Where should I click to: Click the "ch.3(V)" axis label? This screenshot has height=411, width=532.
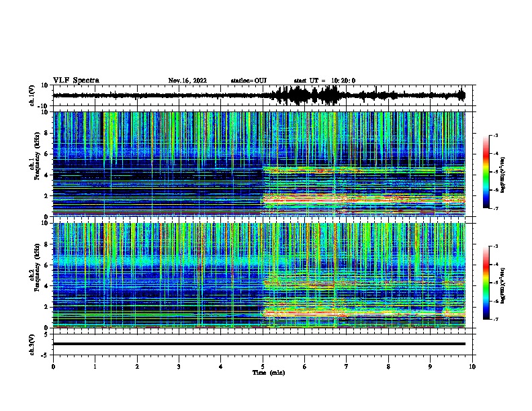[x=32, y=345]
